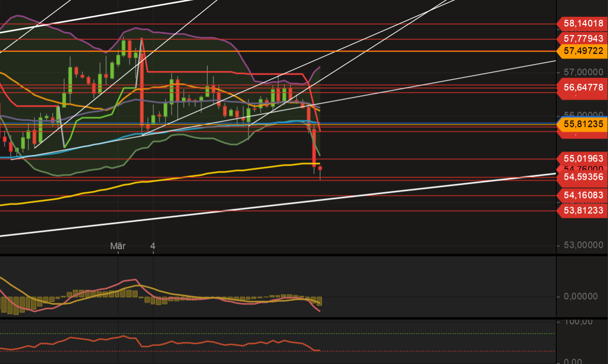Click the 58,14018 price level label
Image resolution: width=608 pixels, height=364 pixels.
click(583, 23)
